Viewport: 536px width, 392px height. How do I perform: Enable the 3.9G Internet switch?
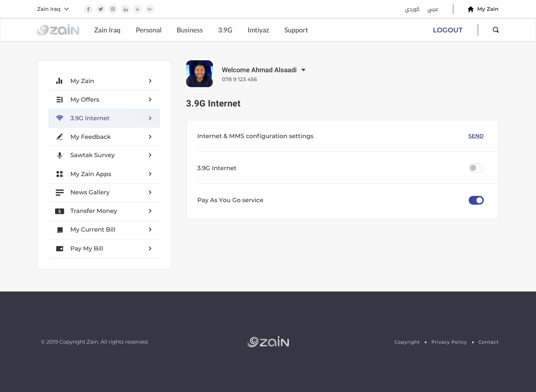pos(476,168)
